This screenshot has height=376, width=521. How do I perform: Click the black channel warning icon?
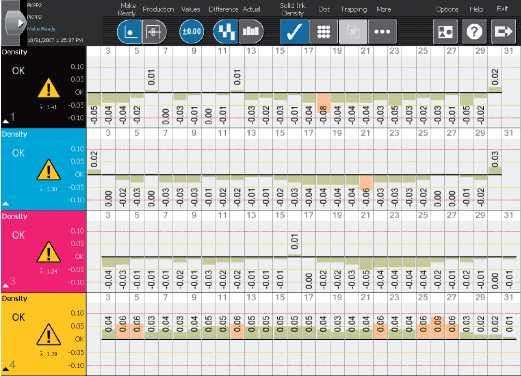tap(49, 88)
